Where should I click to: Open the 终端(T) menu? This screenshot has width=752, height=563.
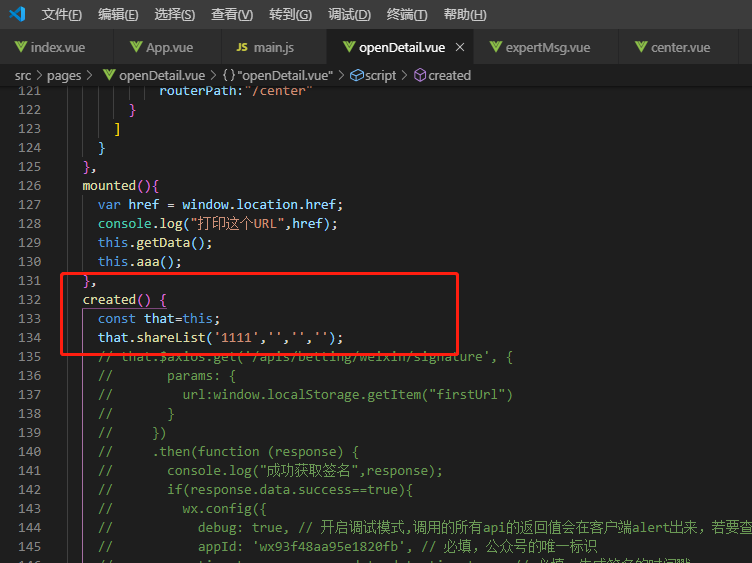(x=407, y=14)
